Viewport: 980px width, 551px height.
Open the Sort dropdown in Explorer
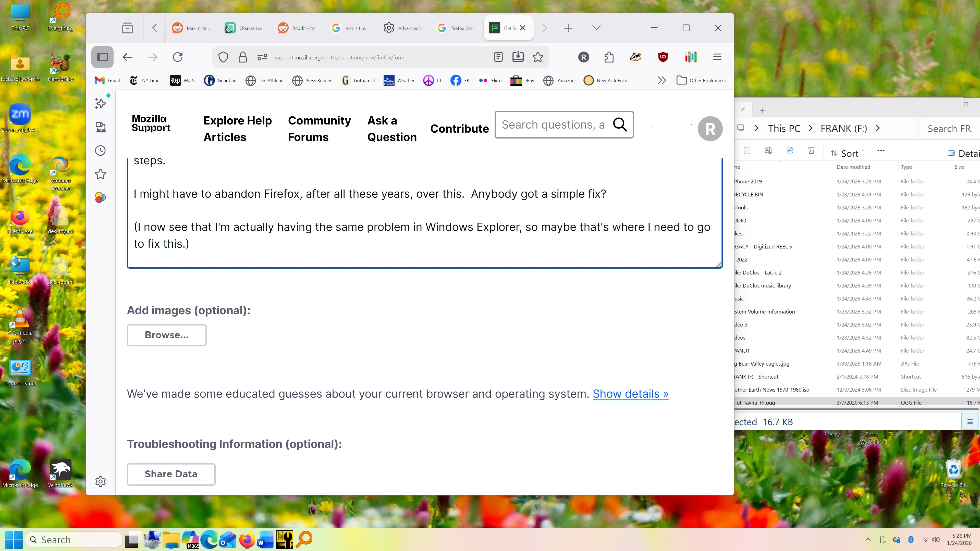(847, 153)
